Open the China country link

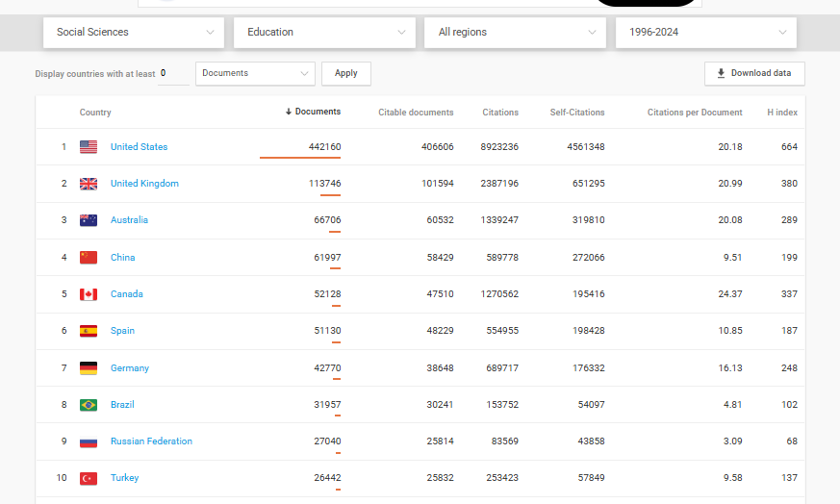[x=122, y=258]
